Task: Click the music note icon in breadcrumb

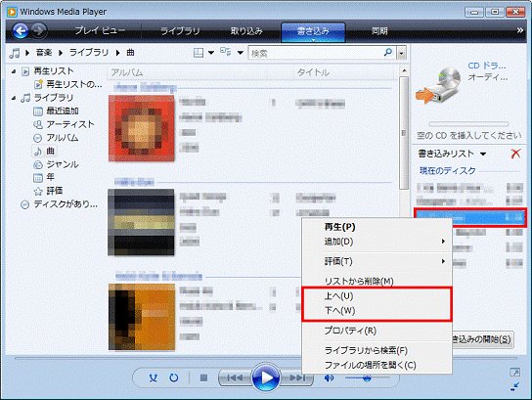Action: pos(15,53)
